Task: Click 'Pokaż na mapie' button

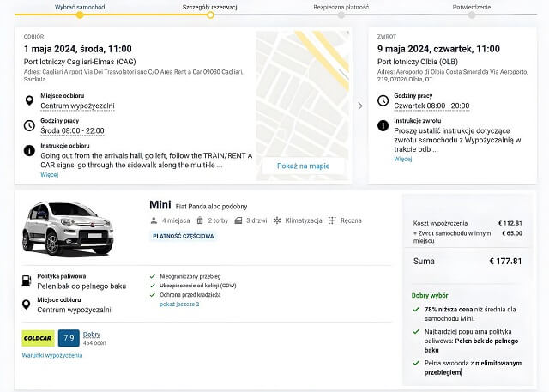Action: [303, 166]
